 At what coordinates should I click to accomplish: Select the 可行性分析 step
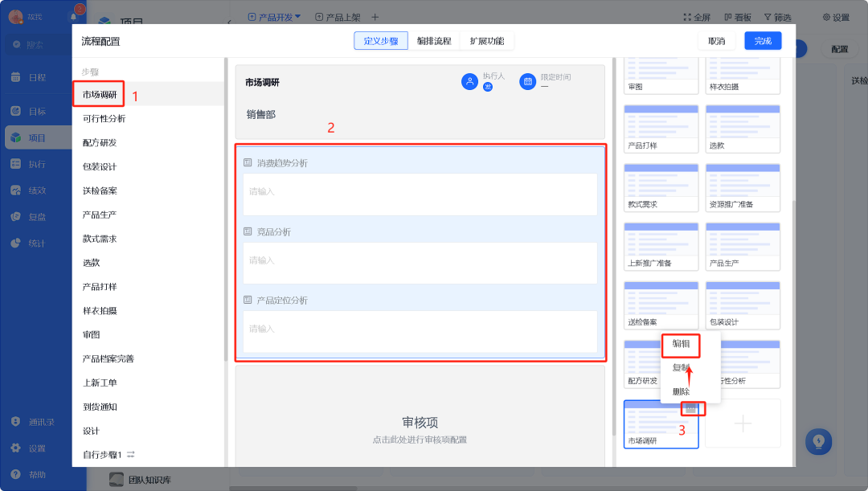coord(104,118)
